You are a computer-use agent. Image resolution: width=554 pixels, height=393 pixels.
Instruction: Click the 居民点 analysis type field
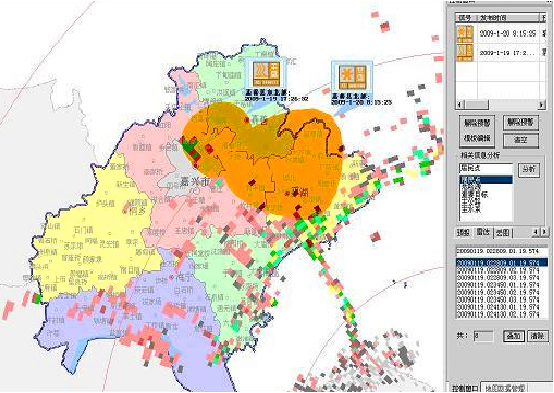[x=486, y=168]
